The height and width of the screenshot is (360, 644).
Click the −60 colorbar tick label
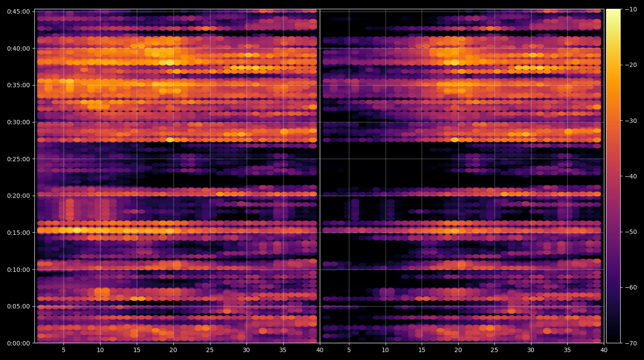pyautogui.click(x=631, y=287)
